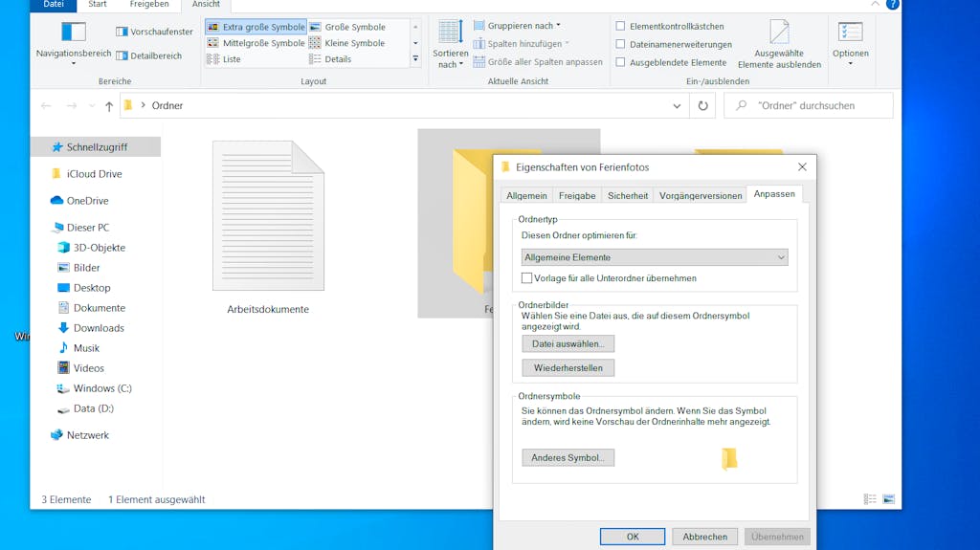
Task: Collapse the ribbon chevron
Action: point(875,4)
